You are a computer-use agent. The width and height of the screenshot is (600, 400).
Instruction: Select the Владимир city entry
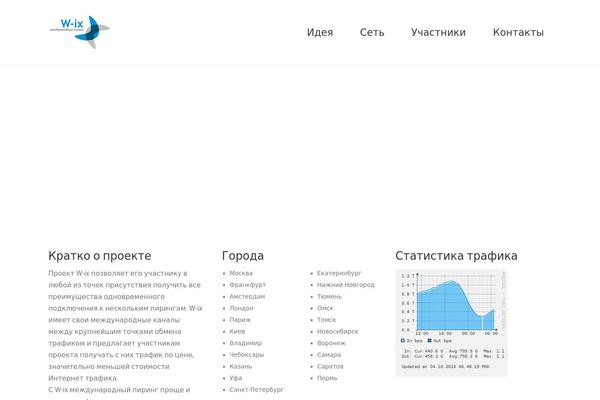tap(246, 343)
